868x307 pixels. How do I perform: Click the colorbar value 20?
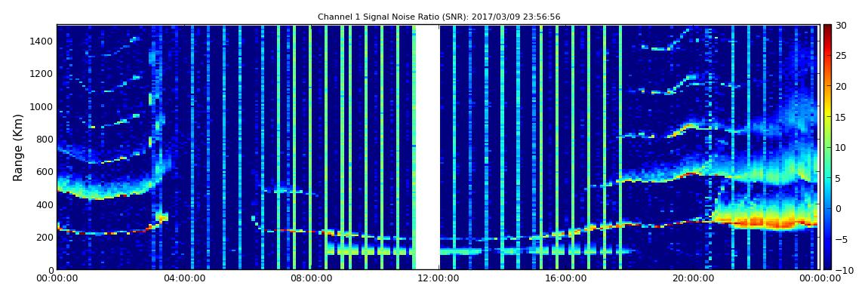click(x=841, y=86)
